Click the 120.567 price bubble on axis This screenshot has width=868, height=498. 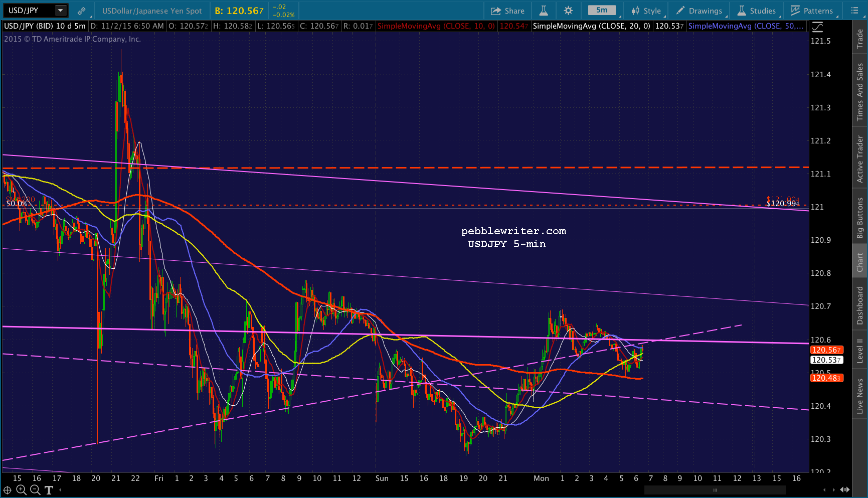coord(826,350)
